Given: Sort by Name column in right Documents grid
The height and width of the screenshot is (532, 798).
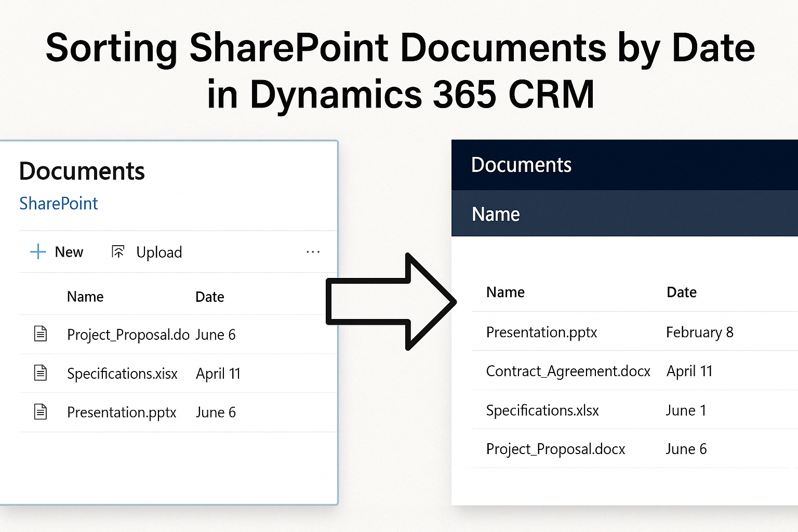Looking at the screenshot, I should 506,292.
